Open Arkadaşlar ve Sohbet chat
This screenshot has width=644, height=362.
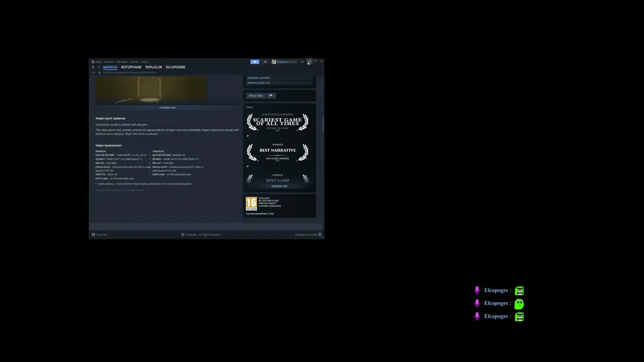[308, 235]
